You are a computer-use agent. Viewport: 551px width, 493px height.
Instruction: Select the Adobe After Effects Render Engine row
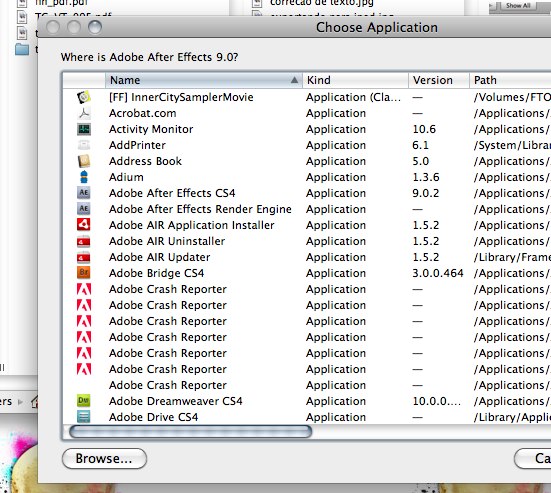coord(307,209)
